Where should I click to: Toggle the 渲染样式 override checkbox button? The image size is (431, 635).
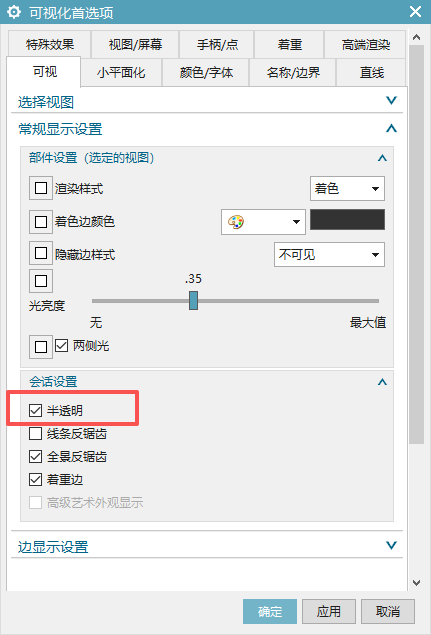41,188
